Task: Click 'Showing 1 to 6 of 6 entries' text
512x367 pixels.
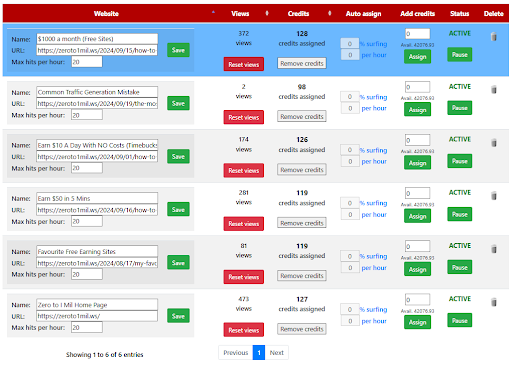Action: [104, 355]
